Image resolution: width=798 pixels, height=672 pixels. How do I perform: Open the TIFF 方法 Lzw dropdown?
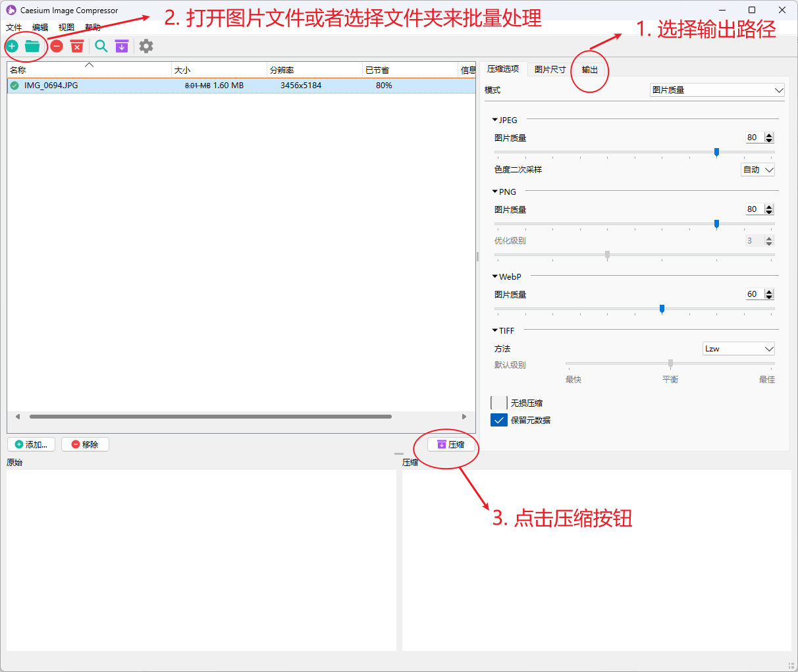point(739,349)
